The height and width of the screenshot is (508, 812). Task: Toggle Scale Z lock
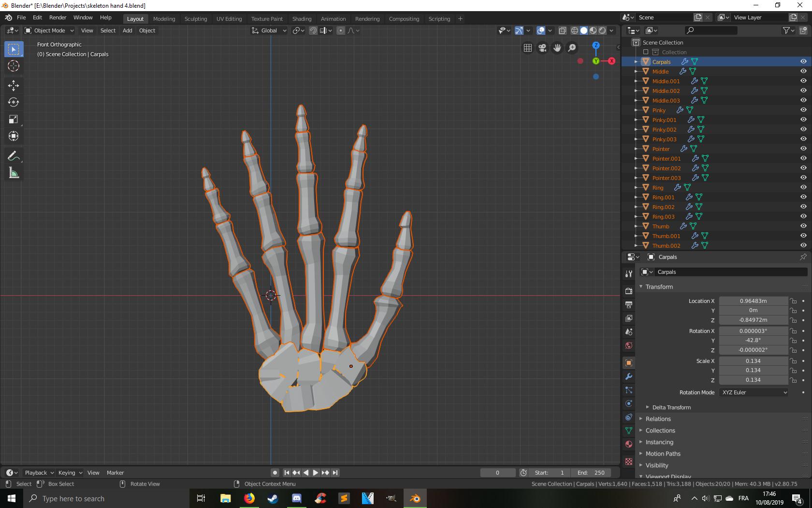(793, 380)
